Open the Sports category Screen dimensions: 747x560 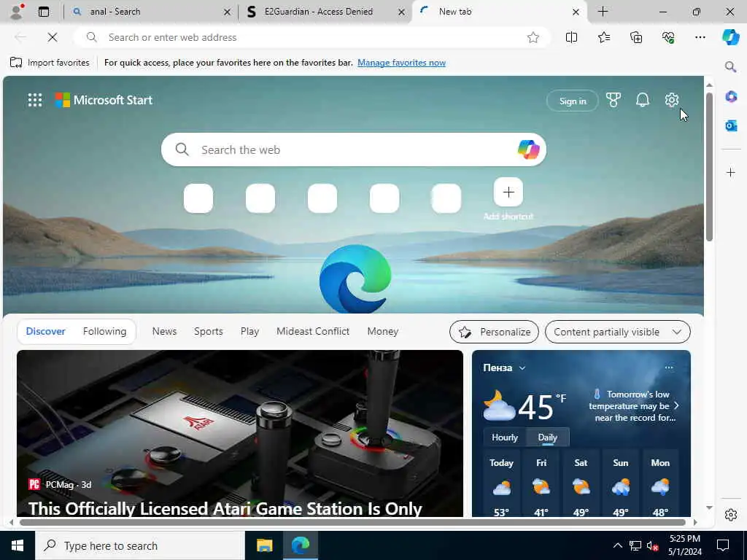208,332
